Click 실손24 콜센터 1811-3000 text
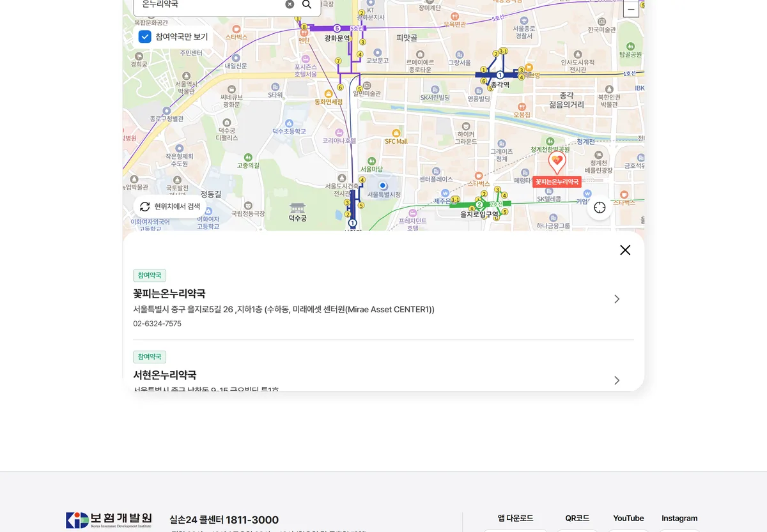 pos(224,520)
